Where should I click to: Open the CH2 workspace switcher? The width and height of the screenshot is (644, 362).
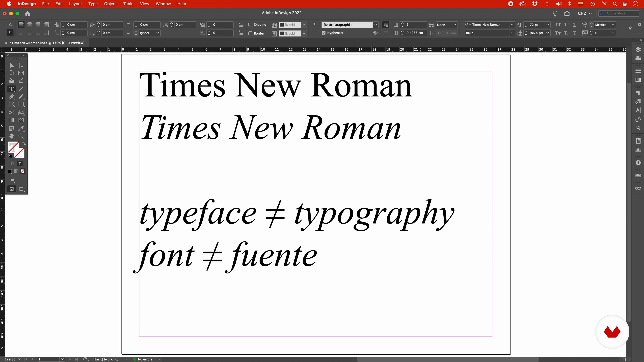tap(584, 13)
